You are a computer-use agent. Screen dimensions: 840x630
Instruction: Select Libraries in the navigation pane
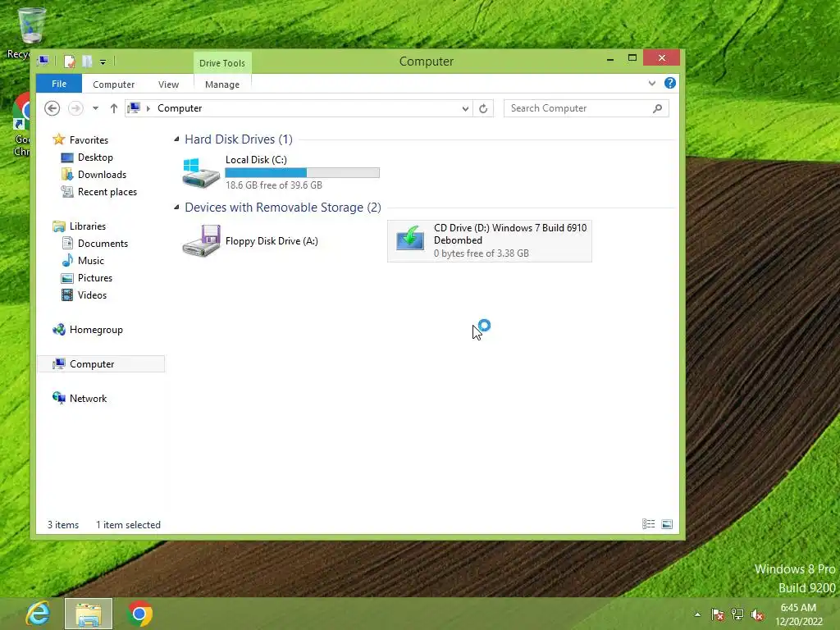coord(87,226)
